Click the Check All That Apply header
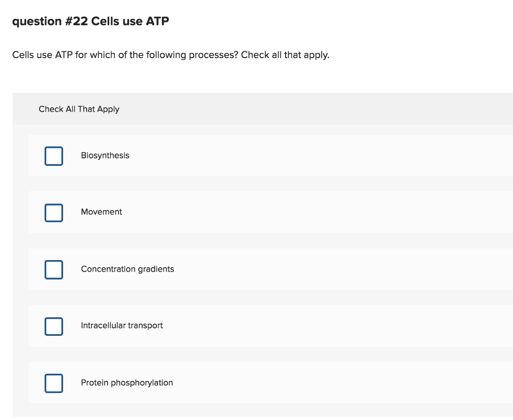The image size is (513, 420). pos(79,109)
